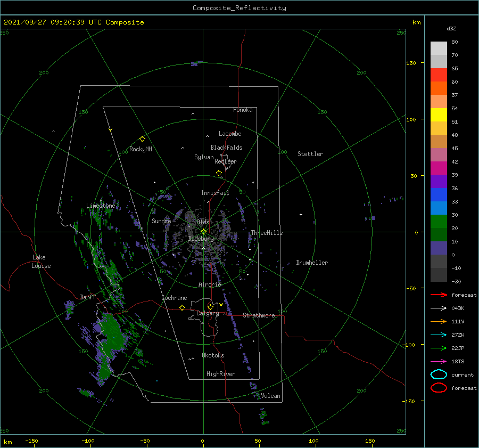Click the 39 dBZ magenta swatch
Image resolution: width=479 pixels, height=448 pixels.
click(x=439, y=168)
